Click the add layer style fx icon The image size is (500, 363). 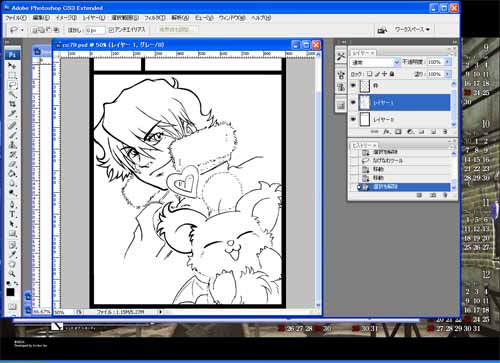click(x=386, y=132)
